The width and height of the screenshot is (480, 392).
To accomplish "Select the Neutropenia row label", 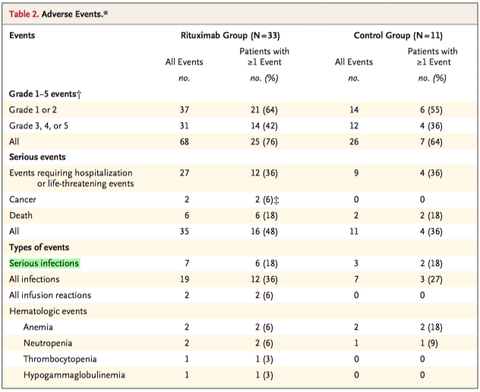I will pos(48,343).
